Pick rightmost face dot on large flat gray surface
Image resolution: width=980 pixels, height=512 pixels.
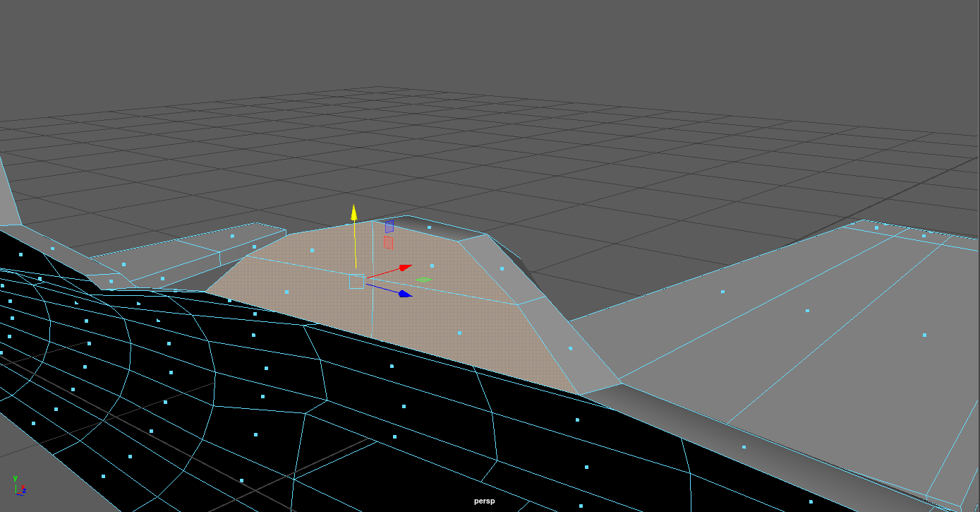[924, 335]
